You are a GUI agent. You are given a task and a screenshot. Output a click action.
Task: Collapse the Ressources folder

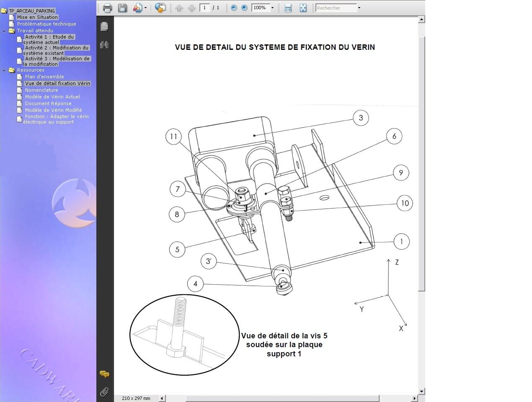(4, 70)
